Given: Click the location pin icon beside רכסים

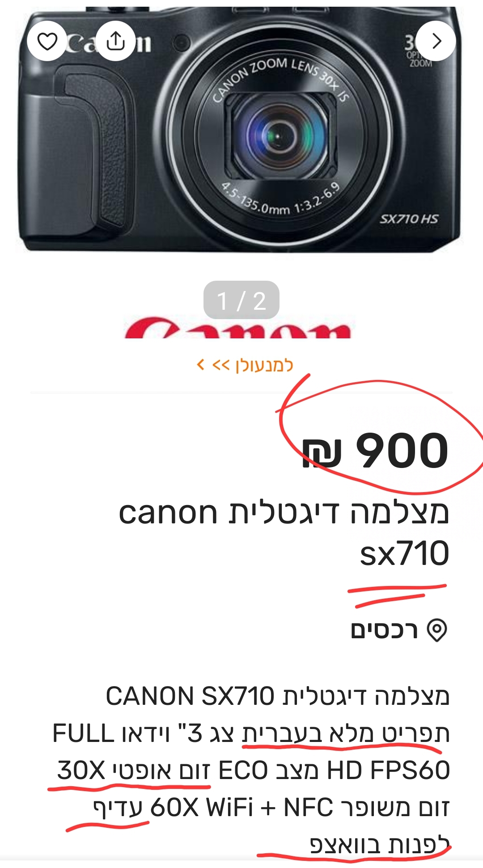Looking at the screenshot, I should 437,630.
